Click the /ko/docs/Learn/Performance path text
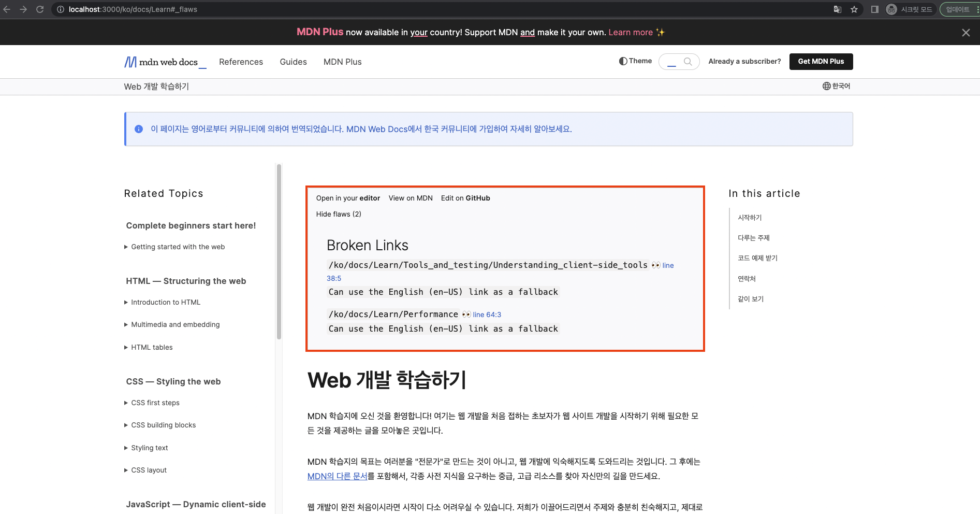Screen dimensions: 980x514 [393, 315]
